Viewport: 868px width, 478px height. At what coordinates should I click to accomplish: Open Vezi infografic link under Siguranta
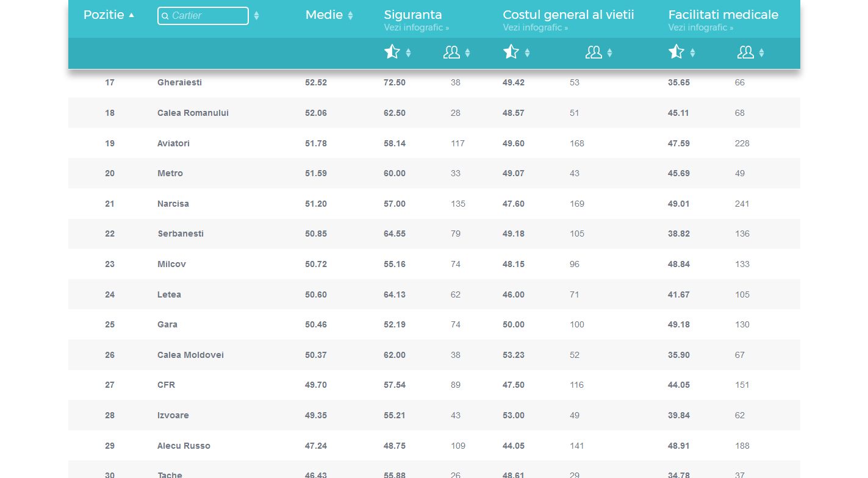[416, 28]
